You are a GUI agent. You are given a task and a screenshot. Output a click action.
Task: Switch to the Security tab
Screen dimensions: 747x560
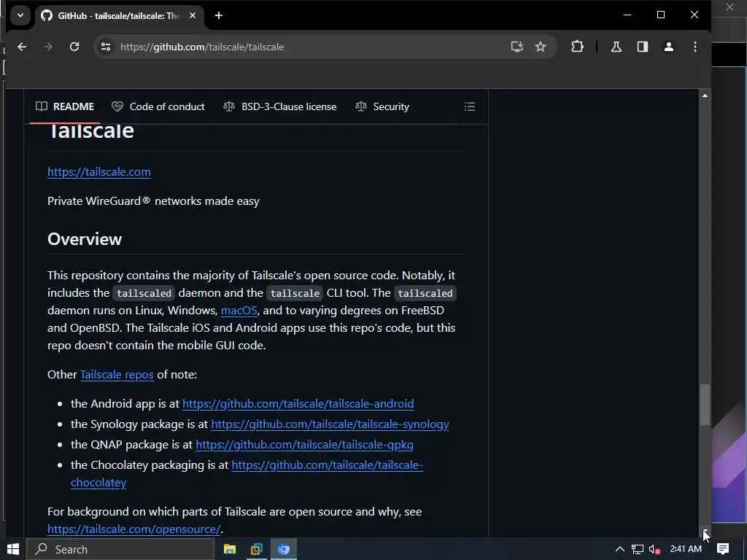382,106
